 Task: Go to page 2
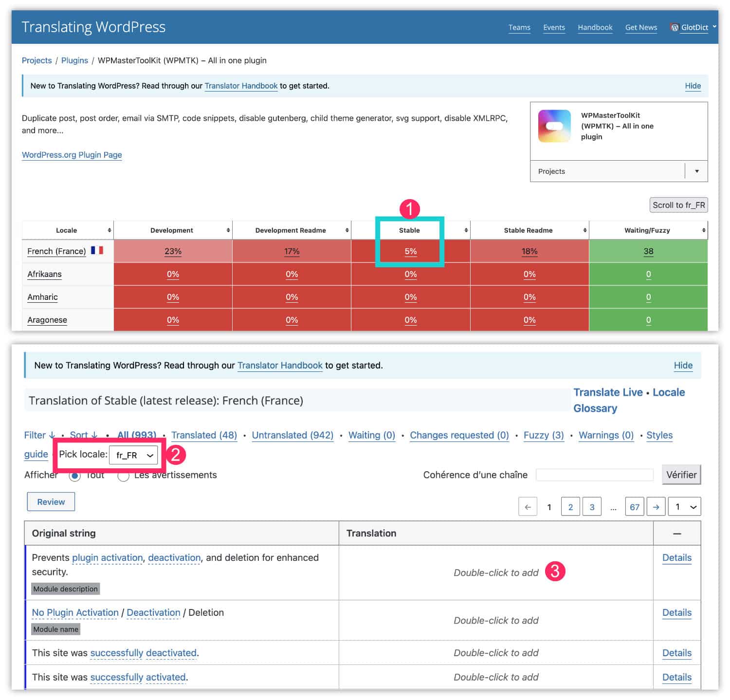point(570,507)
